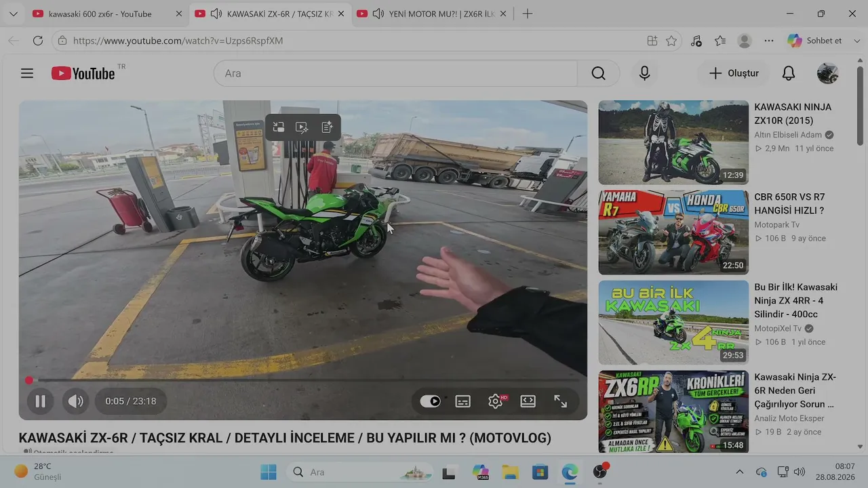Open the Windows Start menu
The width and height of the screenshot is (868, 488).
pyautogui.click(x=269, y=472)
